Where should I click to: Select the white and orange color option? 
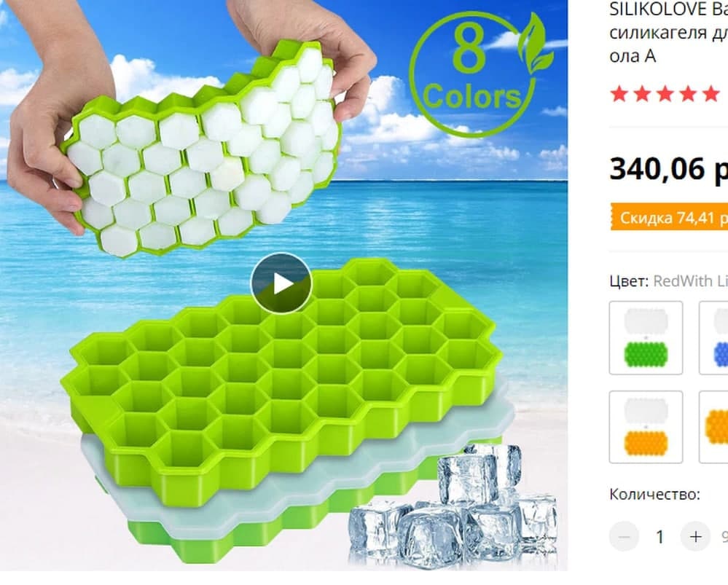pos(646,427)
